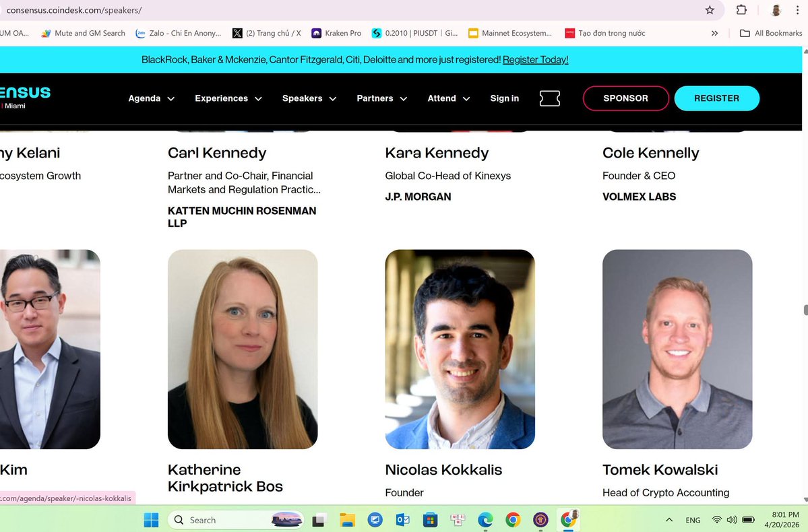Open Cole Kennelly's speaker name
This screenshot has width=808, height=532.
point(651,153)
